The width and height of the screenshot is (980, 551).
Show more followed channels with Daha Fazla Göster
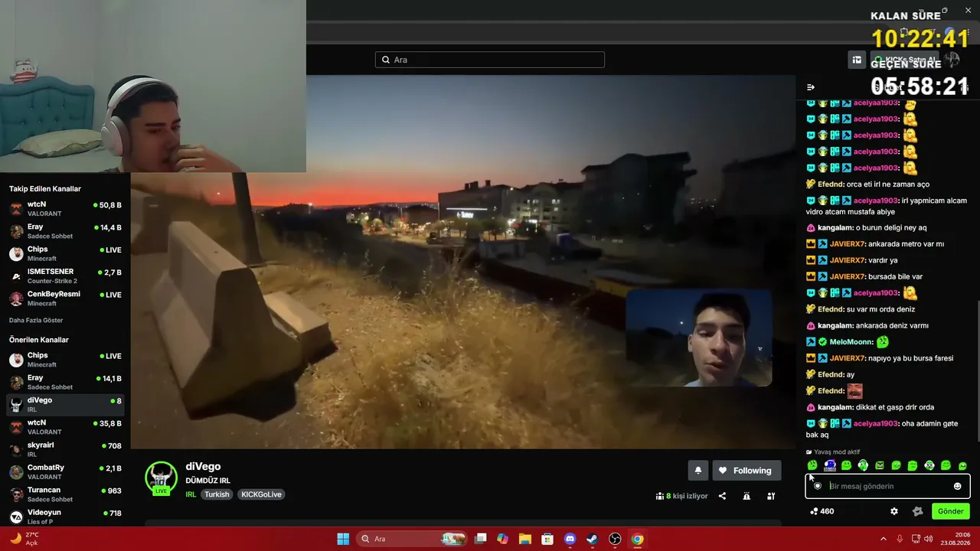[36, 320]
